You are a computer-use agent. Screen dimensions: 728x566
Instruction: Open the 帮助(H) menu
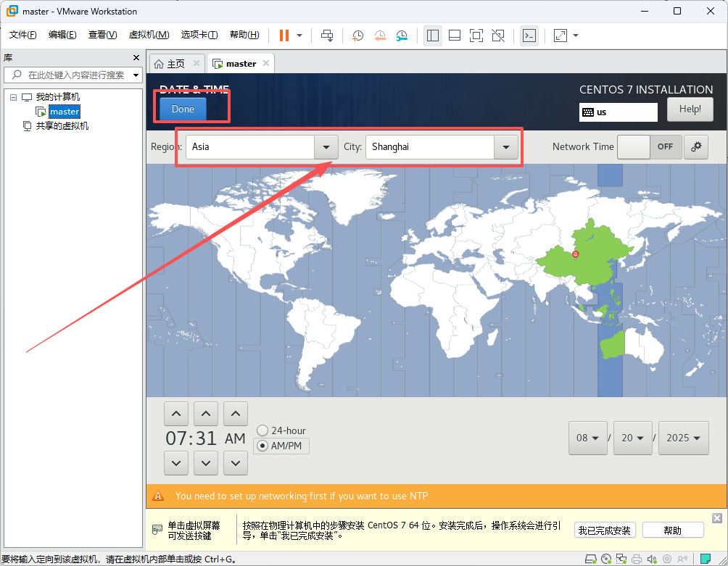coord(244,35)
